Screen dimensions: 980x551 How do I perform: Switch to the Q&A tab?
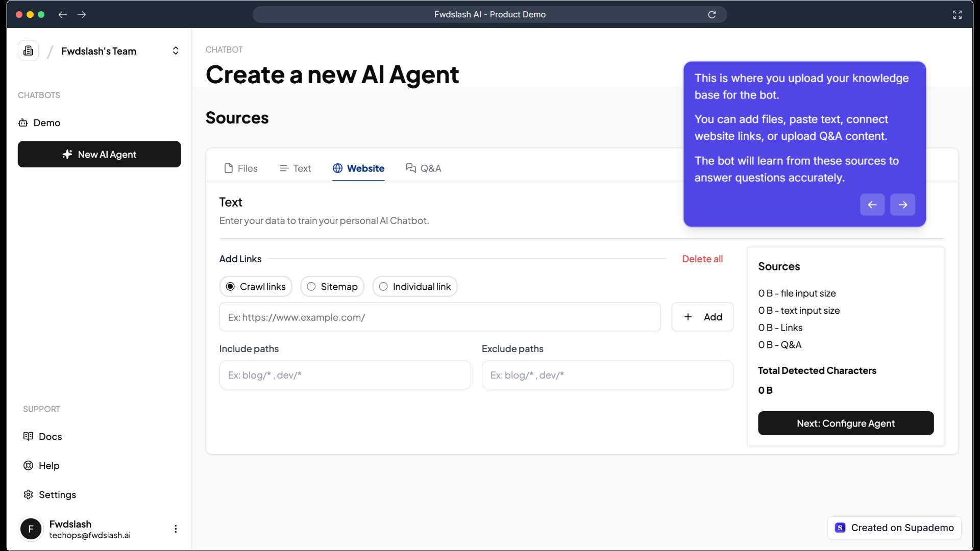(x=424, y=168)
